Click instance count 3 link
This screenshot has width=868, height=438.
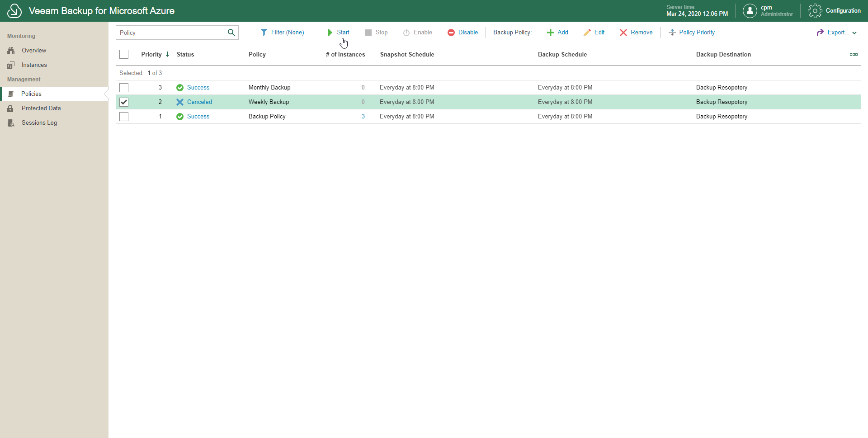point(363,117)
